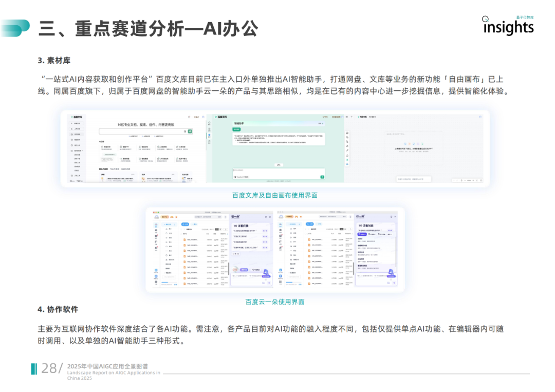Image resolution: width=555 pixels, height=392 pixels.
Task: Click the green 智能助手 chat screenshot panel
Action: (x=275, y=148)
